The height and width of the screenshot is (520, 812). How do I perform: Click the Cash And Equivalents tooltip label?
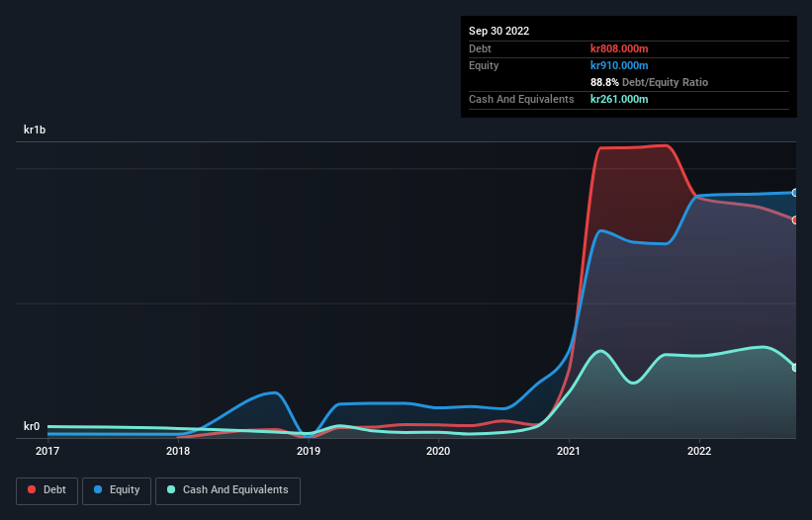521,99
